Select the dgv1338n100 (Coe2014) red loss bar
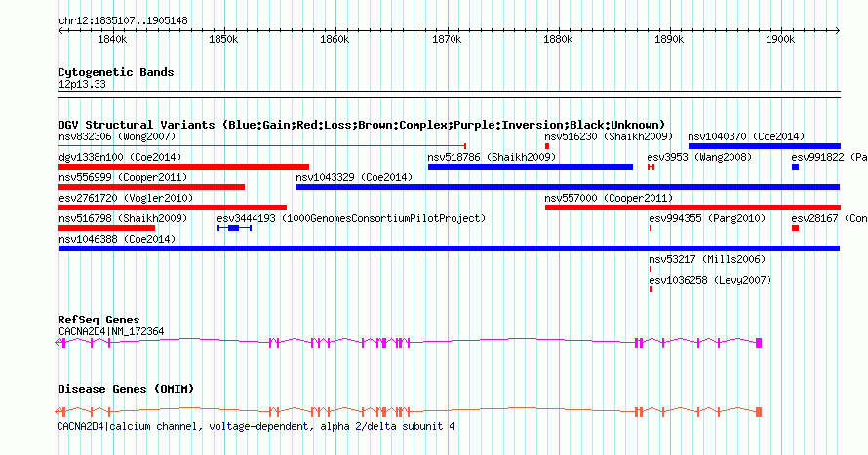868x455 pixels. click(183, 167)
